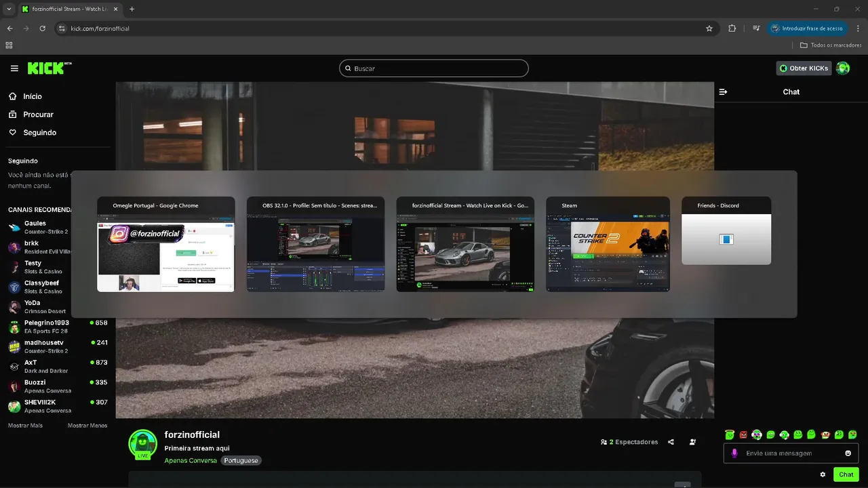The width and height of the screenshot is (868, 488).
Task: Select the forzinofficial Stream Kick window thumbnail
Action: point(465,244)
